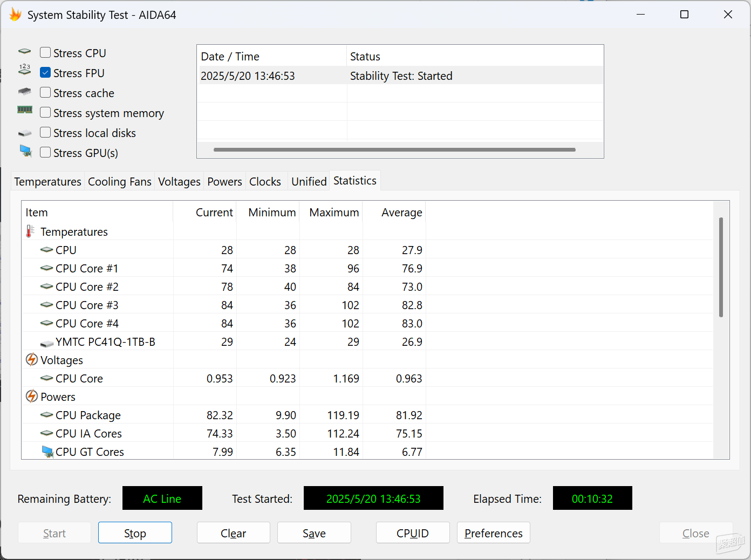This screenshot has height=560, width=751.
Task: Maximize the AIDA64 window
Action: point(684,15)
